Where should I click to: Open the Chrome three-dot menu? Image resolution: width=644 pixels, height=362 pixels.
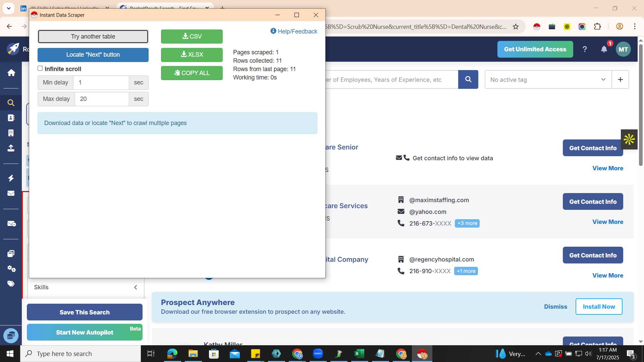tap(635, 26)
